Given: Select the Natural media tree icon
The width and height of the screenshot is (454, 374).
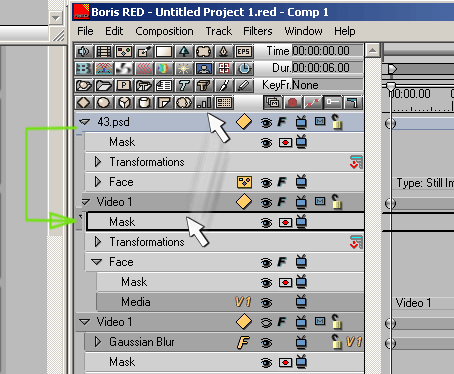Looking at the screenshot, I should click(x=184, y=51).
